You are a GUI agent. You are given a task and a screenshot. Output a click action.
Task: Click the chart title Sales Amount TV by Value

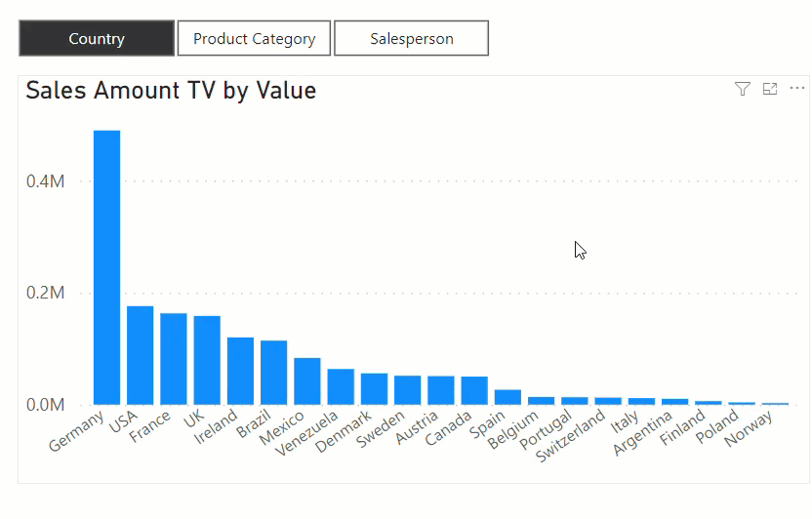pos(171,91)
